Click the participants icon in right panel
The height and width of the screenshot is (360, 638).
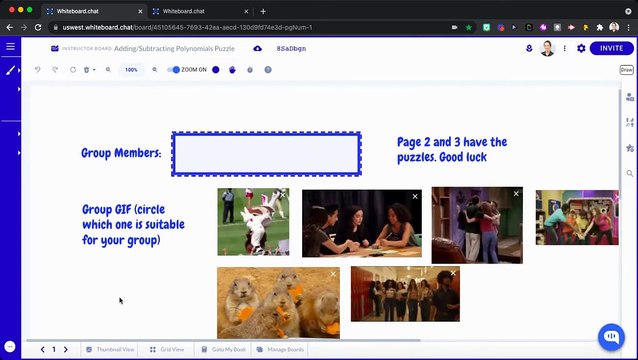(x=629, y=97)
